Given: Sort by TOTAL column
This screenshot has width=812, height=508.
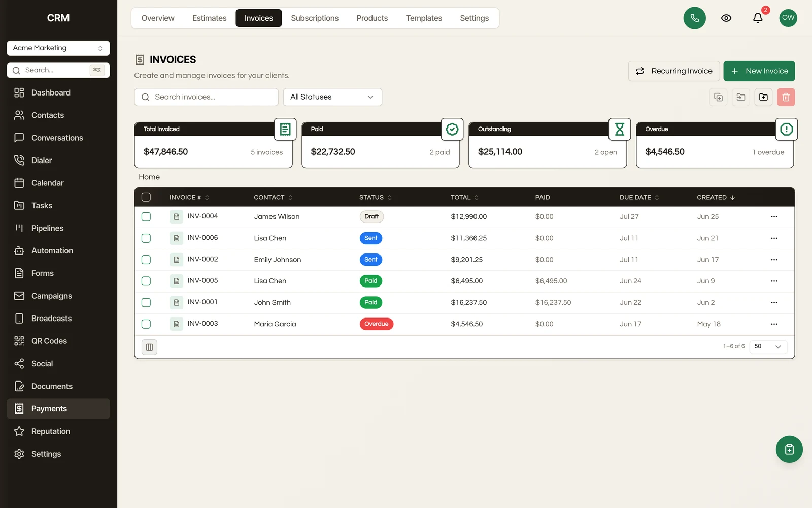Looking at the screenshot, I should pyautogui.click(x=464, y=197).
